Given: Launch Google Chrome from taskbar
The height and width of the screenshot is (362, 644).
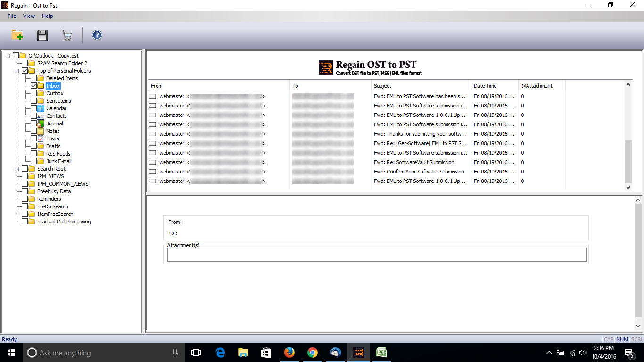Looking at the screenshot, I should coord(312,353).
